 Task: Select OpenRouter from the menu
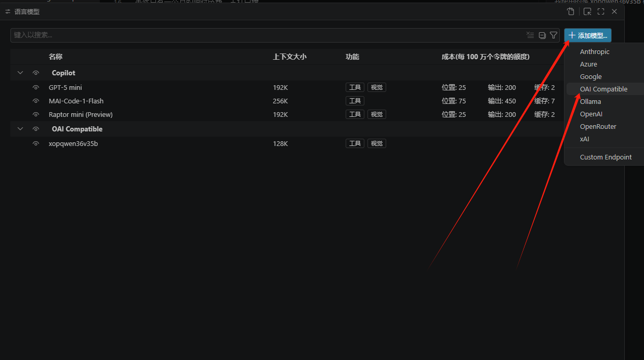598,127
